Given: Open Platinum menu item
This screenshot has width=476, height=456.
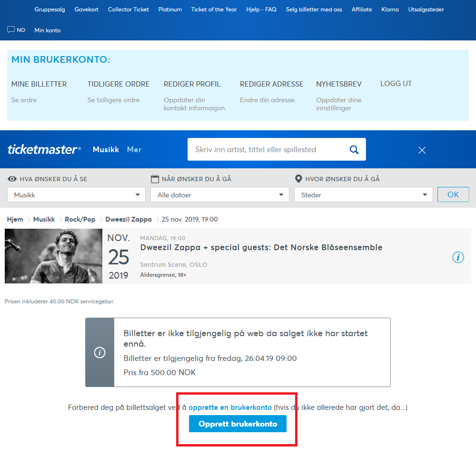Looking at the screenshot, I should pyautogui.click(x=170, y=10).
